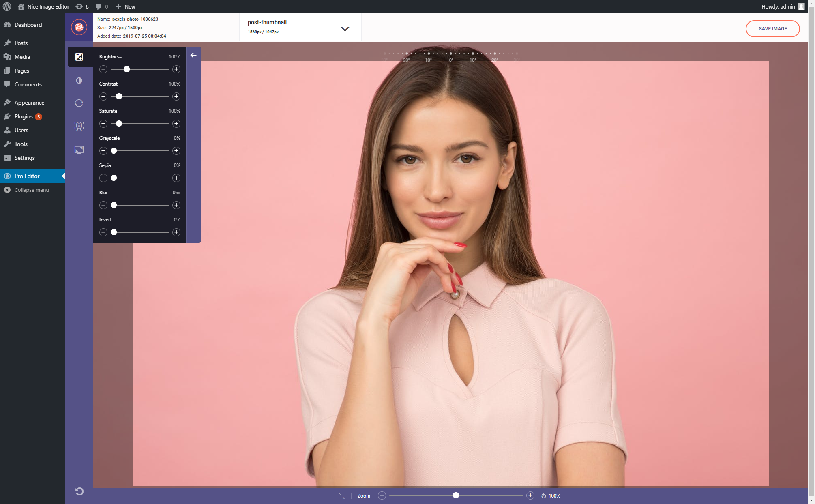The height and width of the screenshot is (504, 815).
Task: Click the Collapse menu item
Action: point(31,190)
